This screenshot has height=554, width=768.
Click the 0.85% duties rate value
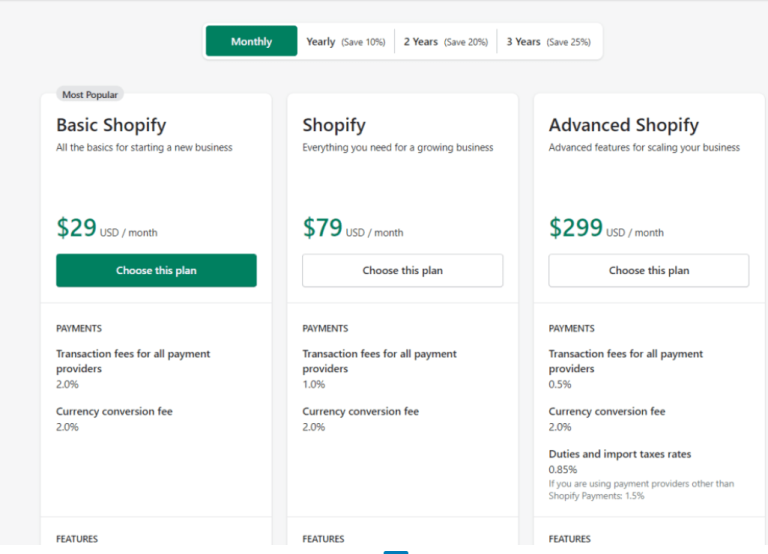pos(563,470)
